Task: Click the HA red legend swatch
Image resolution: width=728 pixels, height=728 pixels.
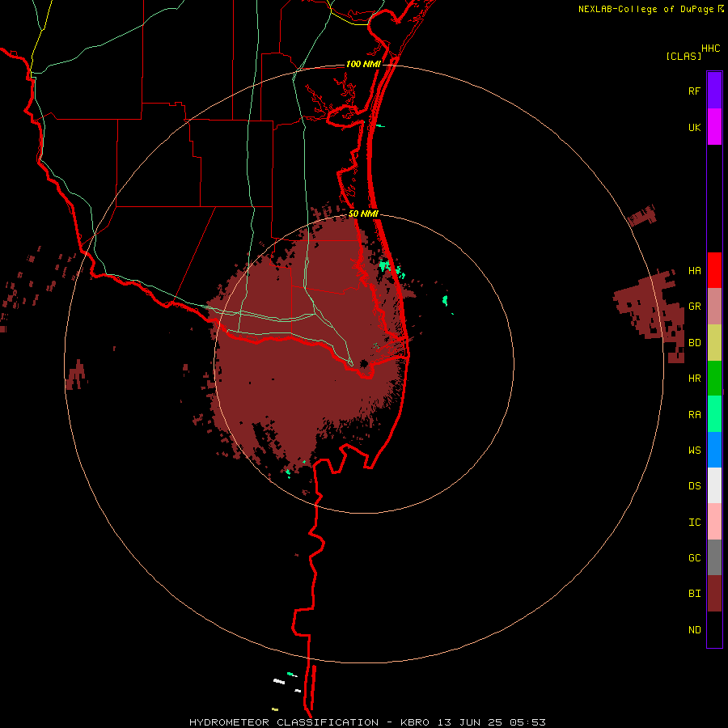Action: [714, 270]
